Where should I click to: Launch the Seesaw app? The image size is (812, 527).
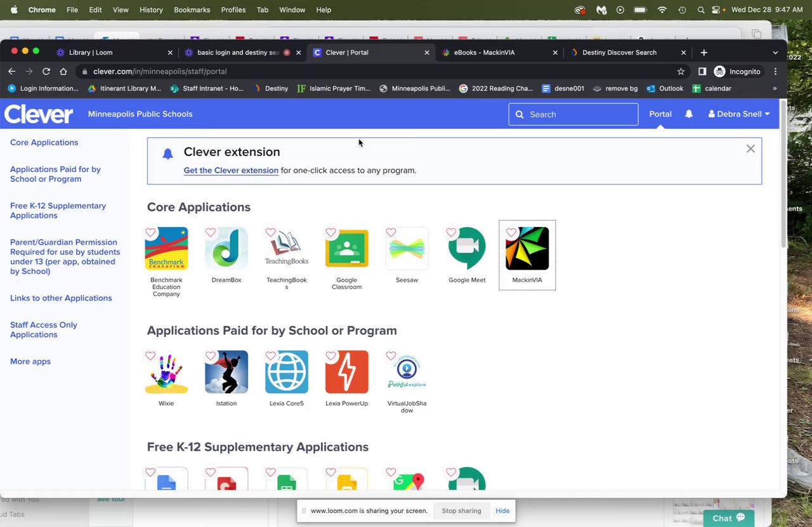tap(407, 249)
